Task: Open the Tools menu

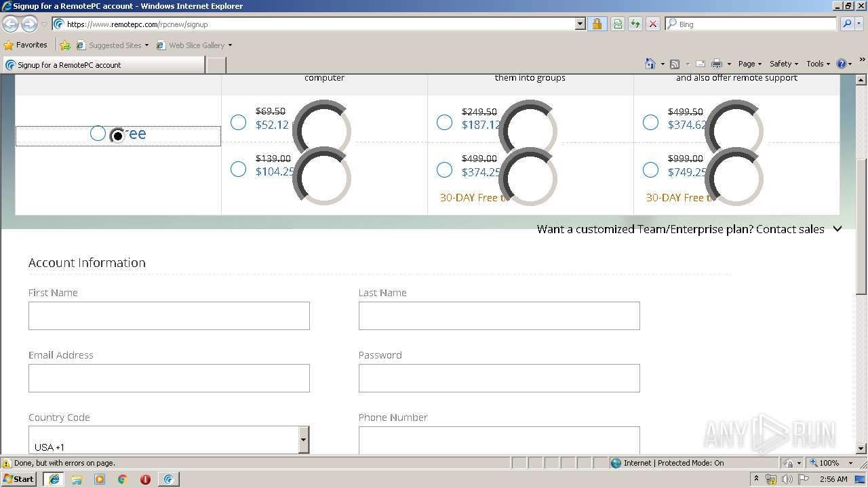Action: 818,64
